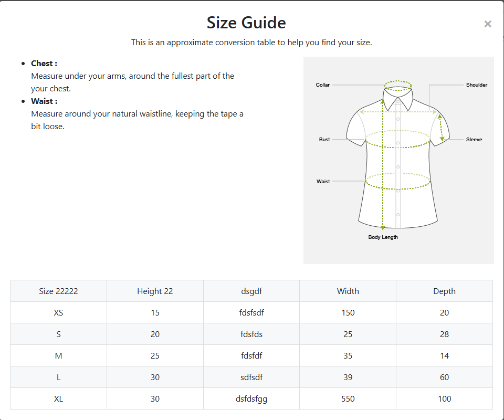Select the Height 22 column header
Screen dimensions: 504x420
155,291
